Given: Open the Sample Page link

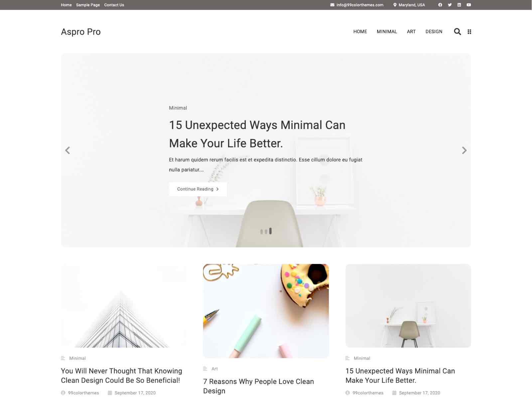Looking at the screenshot, I should 88,5.
